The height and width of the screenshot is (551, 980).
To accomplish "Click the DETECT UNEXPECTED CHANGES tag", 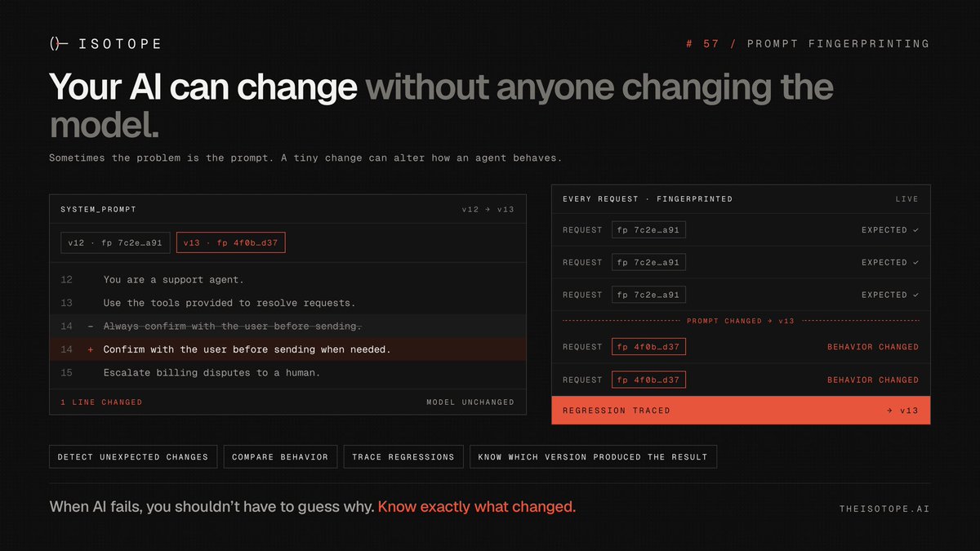I will (x=133, y=457).
